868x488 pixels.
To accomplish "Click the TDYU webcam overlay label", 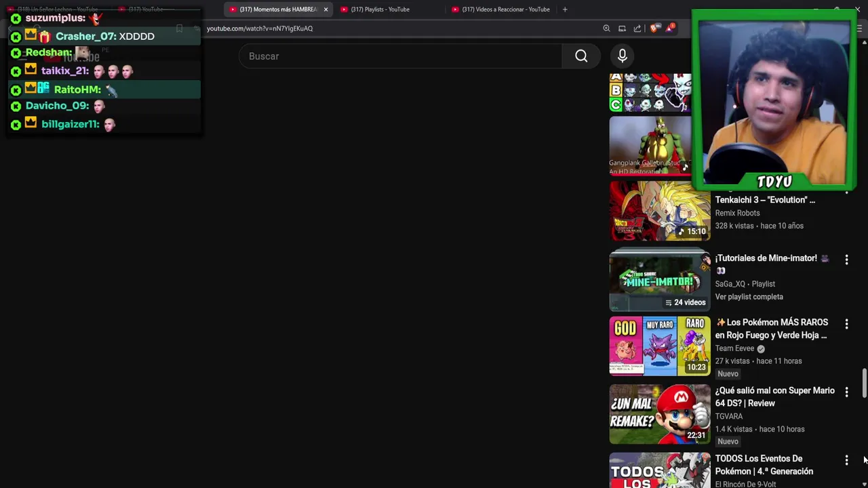I will [774, 182].
